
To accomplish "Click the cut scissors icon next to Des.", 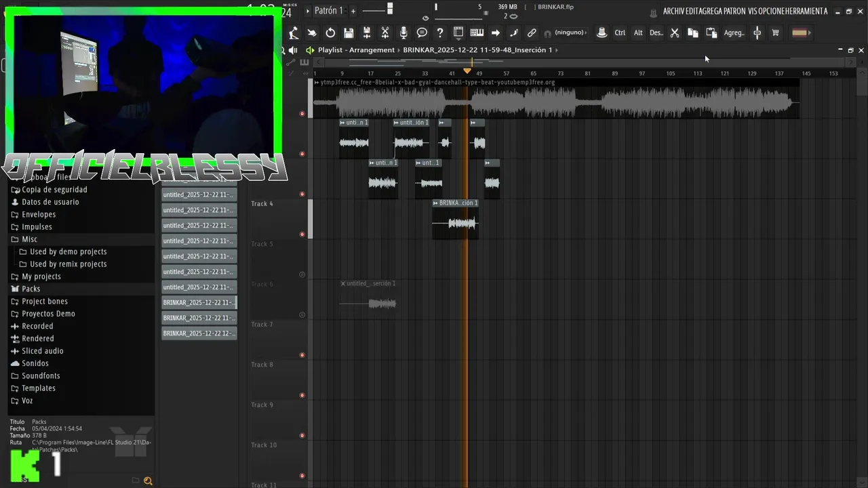I will click(675, 33).
